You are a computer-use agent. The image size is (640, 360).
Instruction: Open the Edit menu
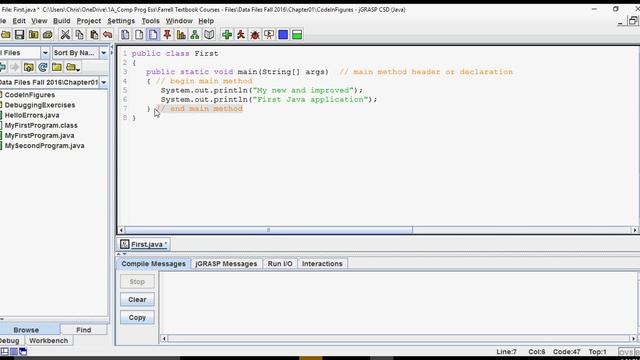19,21
